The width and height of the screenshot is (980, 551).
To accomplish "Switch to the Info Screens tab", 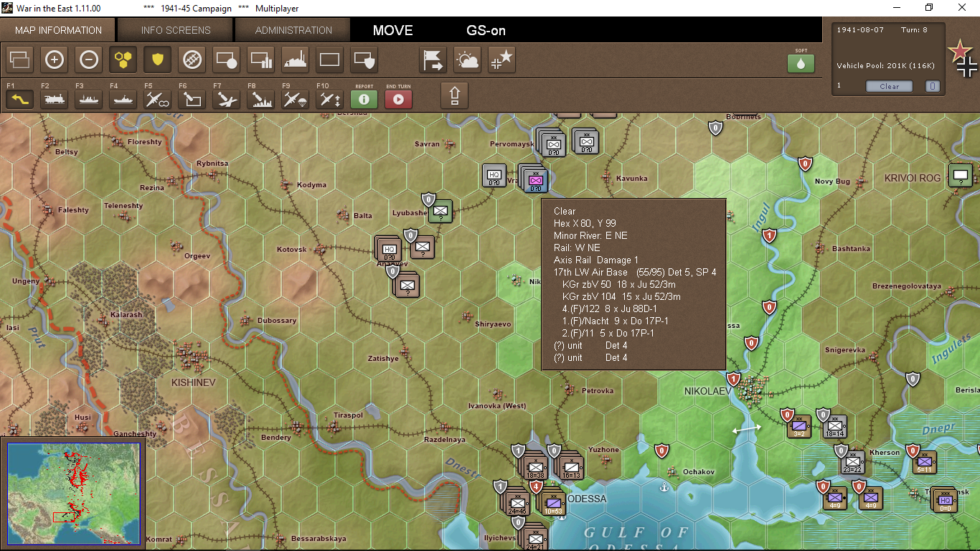I will click(x=176, y=30).
